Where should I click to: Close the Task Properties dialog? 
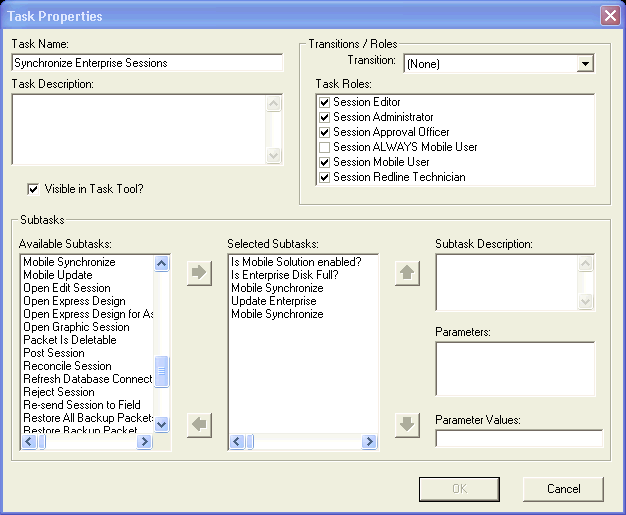click(x=608, y=16)
